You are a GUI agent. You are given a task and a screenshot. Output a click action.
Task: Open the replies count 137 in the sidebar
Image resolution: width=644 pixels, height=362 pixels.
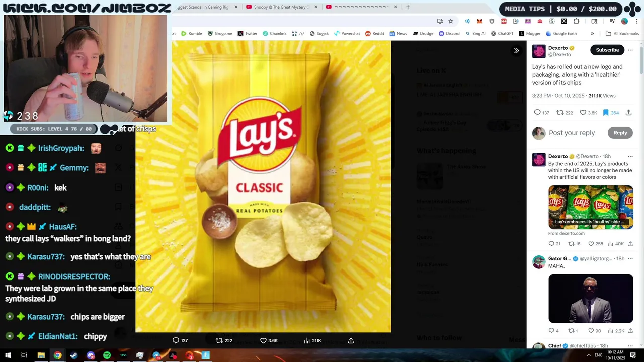click(x=542, y=113)
